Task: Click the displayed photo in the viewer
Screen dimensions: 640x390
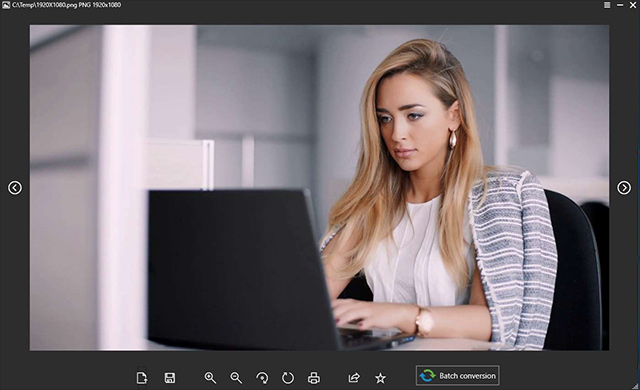Action: 319,188
